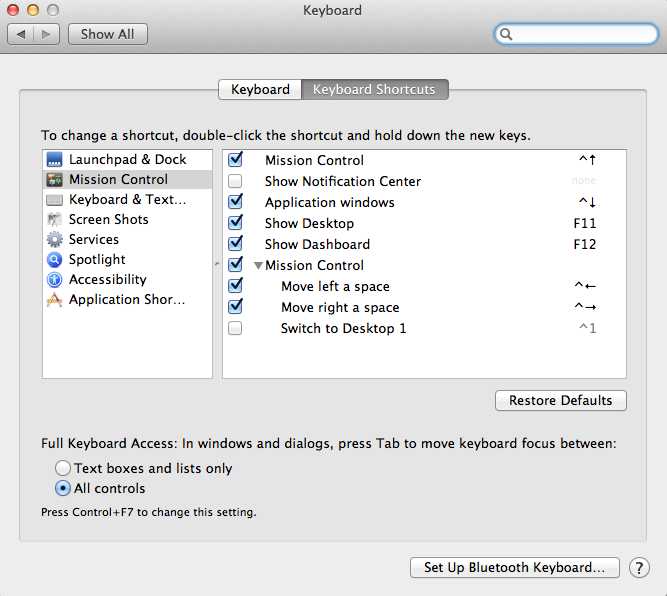The width and height of the screenshot is (667, 596).
Task: Click the Show All button
Action: [x=108, y=34]
